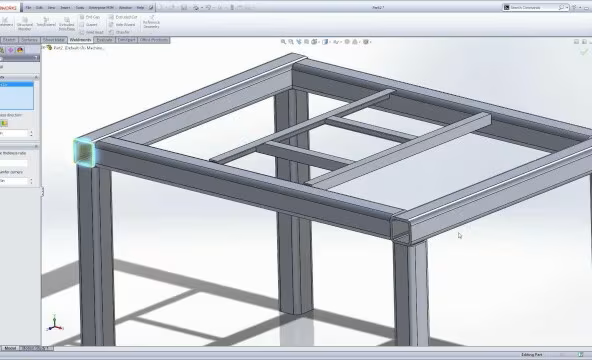Click the Edit Appearance icon

pos(347,42)
